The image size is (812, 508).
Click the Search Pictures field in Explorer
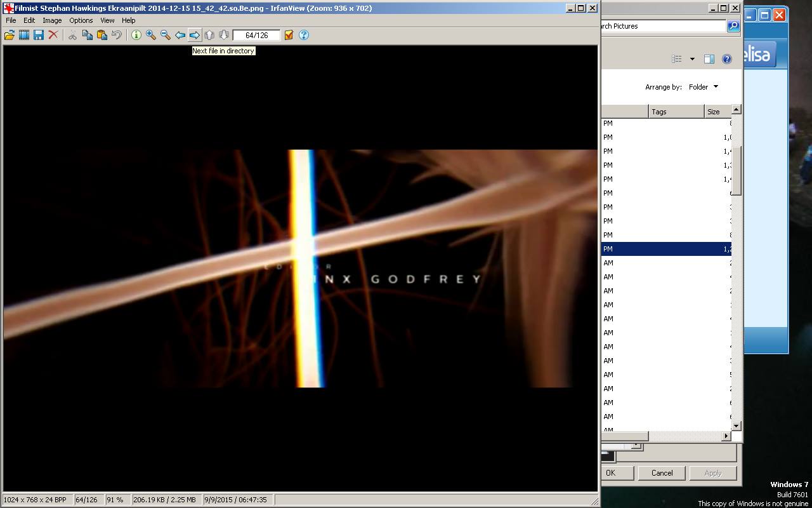click(663, 26)
